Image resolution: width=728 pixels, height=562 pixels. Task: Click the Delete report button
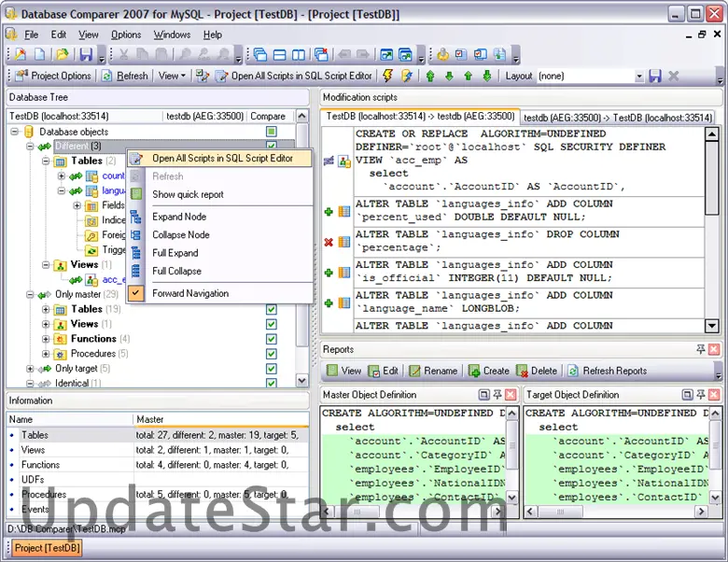tap(537, 371)
